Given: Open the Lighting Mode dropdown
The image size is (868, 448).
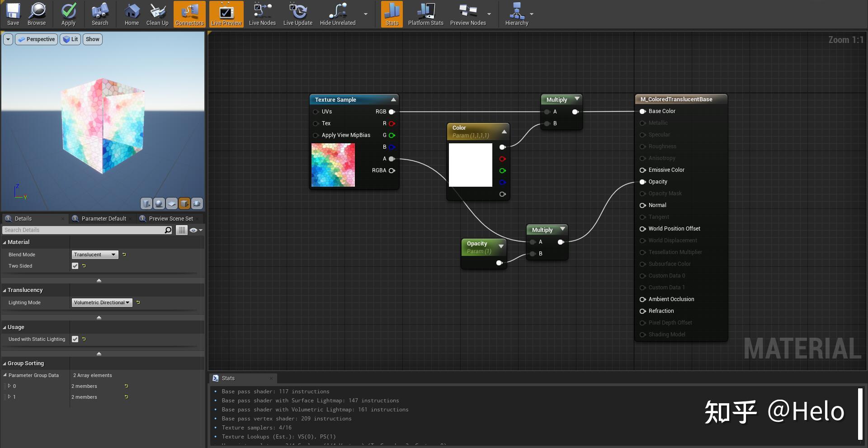Looking at the screenshot, I should click(102, 302).
